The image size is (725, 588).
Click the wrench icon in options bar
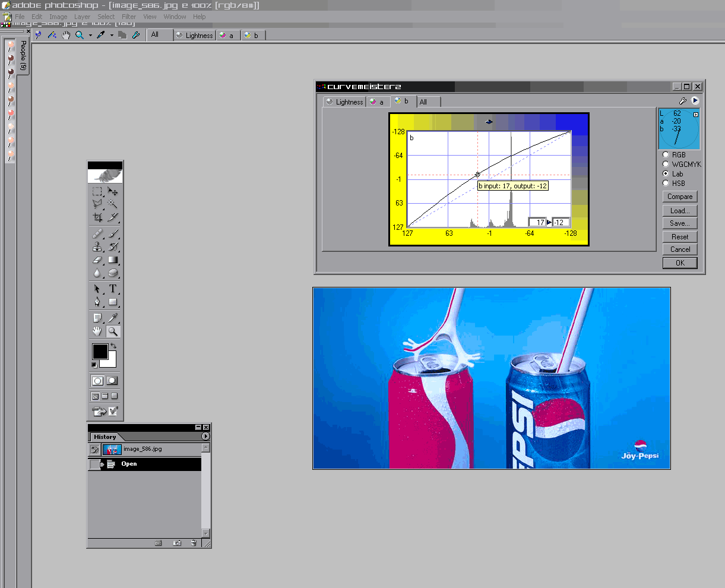click(x=136, y=35)
